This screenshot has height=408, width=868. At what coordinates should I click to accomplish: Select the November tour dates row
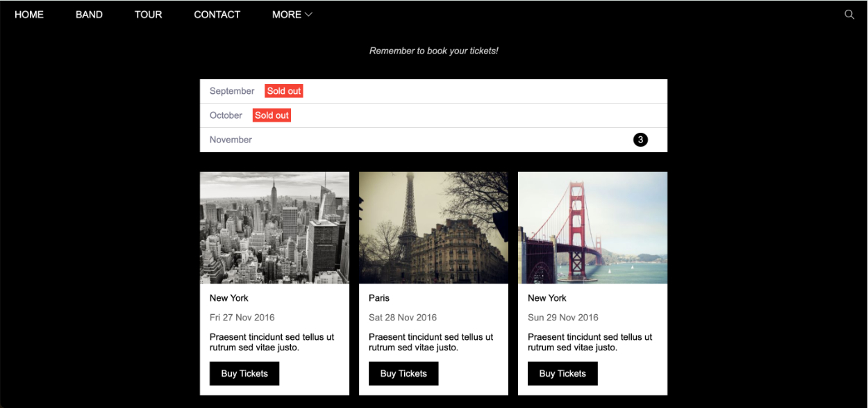click(x=417, y=140)
